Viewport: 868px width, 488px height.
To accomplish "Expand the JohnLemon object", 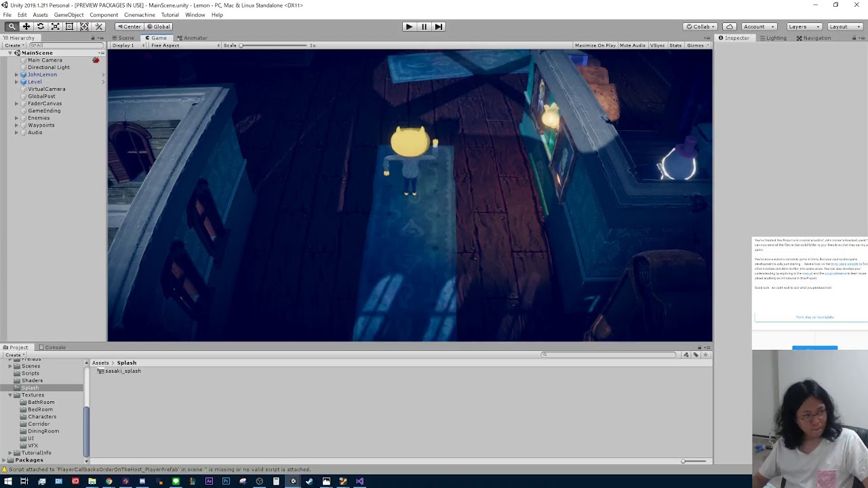I will click(x=17, y=75).
